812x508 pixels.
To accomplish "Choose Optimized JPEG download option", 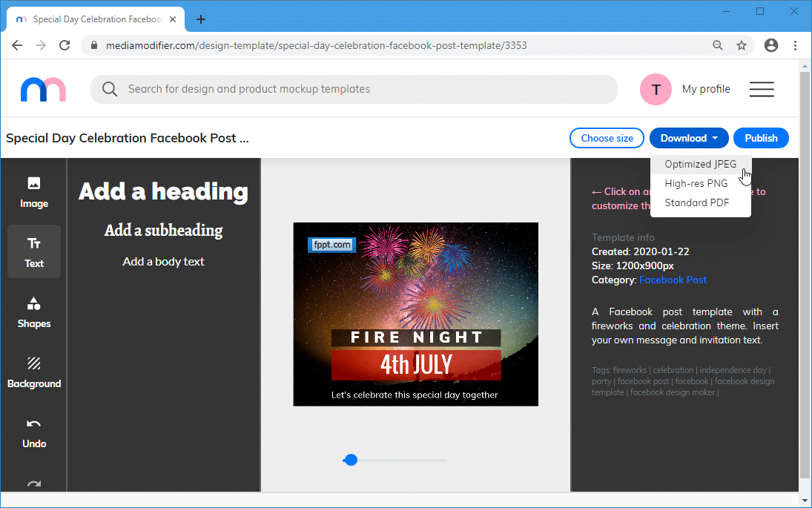I will [x=700, y=164].
